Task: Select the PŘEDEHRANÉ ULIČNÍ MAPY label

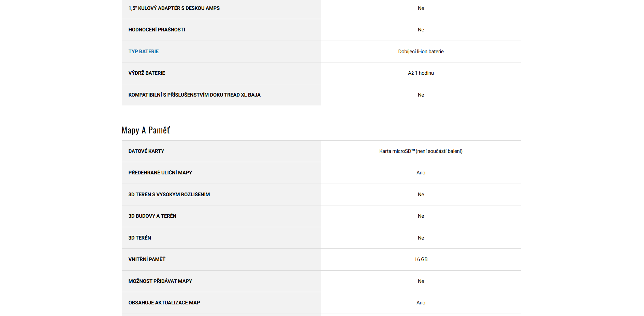Action: tap(160, 173)
